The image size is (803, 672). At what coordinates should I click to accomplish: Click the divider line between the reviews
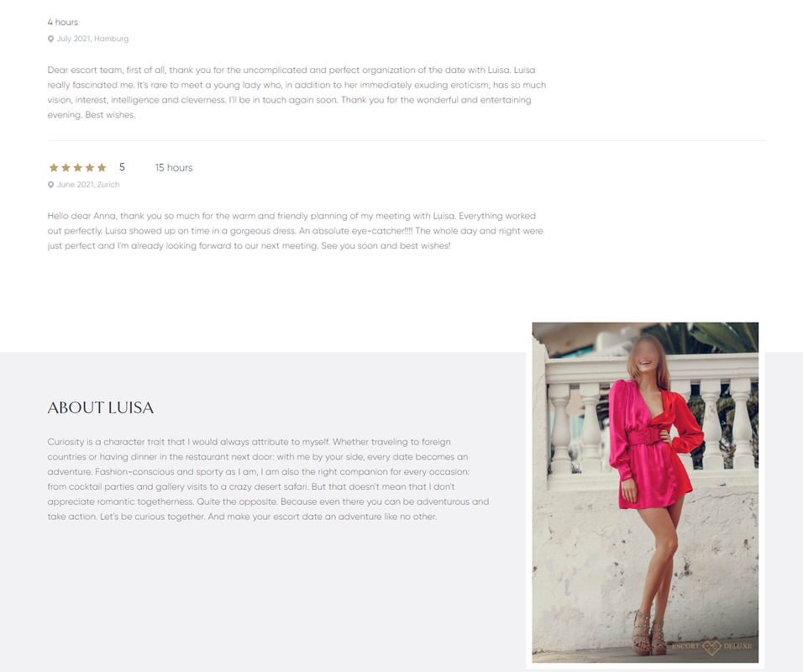[406, 140]
